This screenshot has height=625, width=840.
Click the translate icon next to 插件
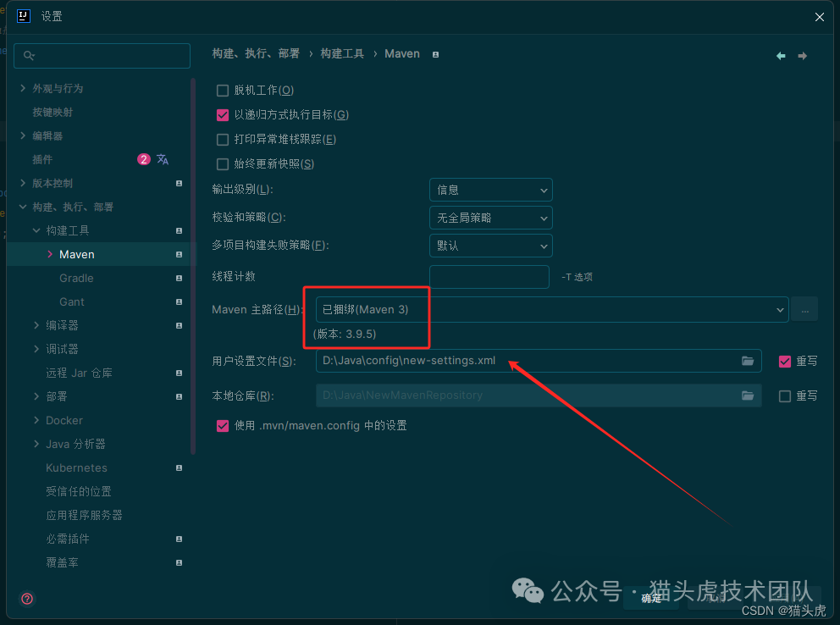(x=163, y=159)
